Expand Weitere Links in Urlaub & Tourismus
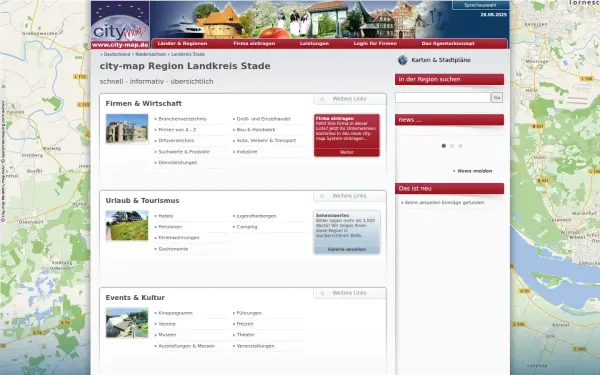This screenshot has height=375, width=600. 349,196
